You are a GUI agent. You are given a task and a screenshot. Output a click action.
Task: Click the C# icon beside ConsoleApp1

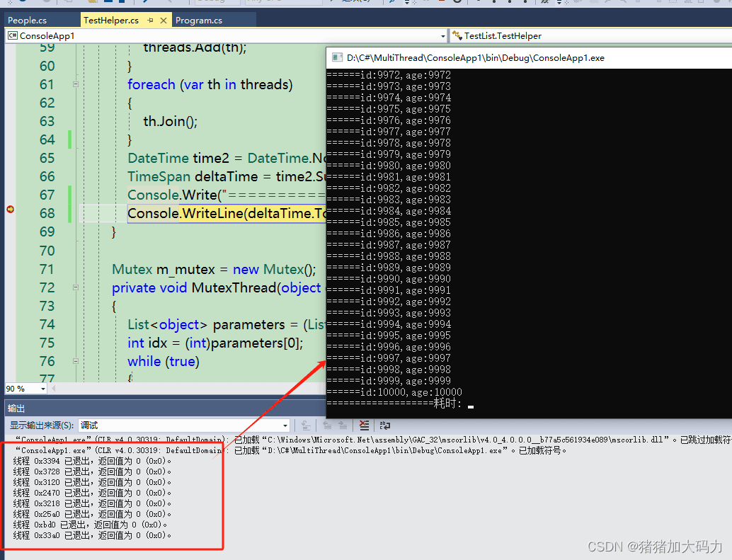click(13, 35)
